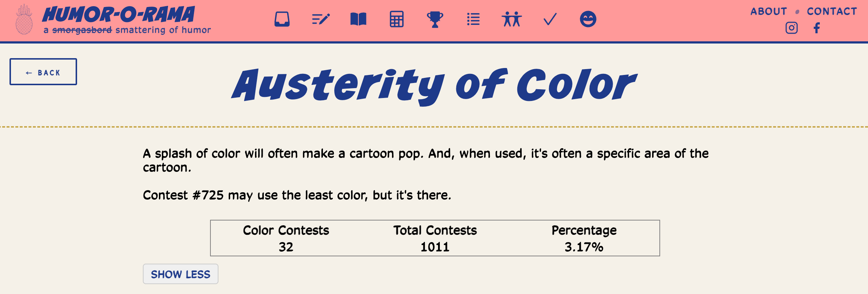This screenshot has width=868, height=294.
Task: Open the Contact page
Action: [x=832, y=11]
